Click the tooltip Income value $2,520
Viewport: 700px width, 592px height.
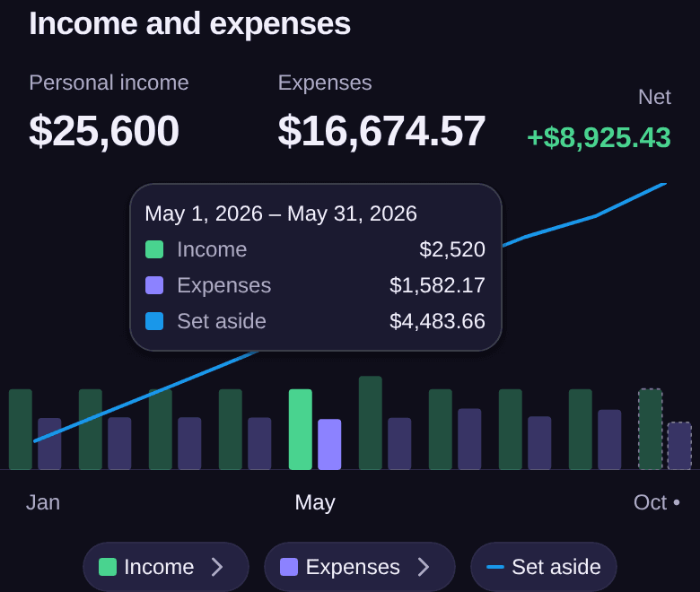[452, 249]
